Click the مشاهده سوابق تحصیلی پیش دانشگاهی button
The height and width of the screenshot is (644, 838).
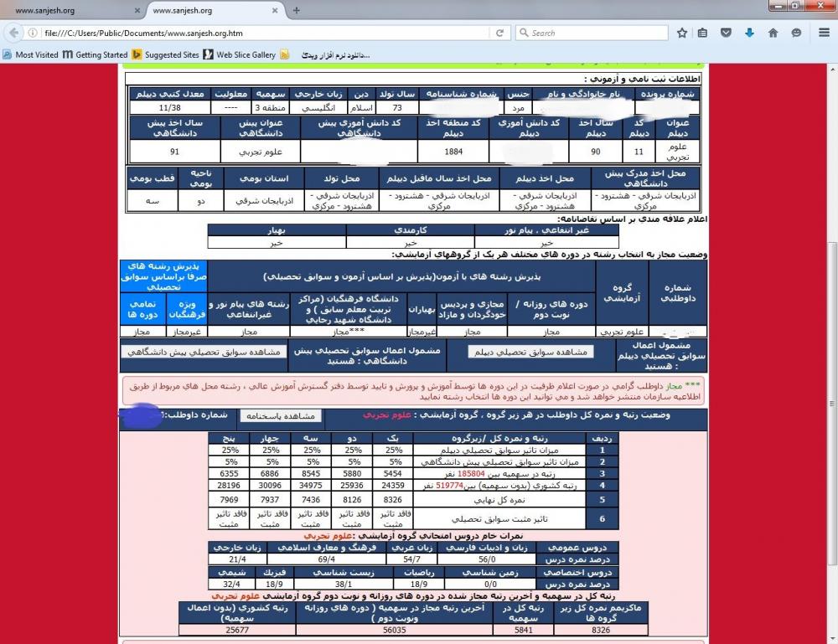click(204, 352)
